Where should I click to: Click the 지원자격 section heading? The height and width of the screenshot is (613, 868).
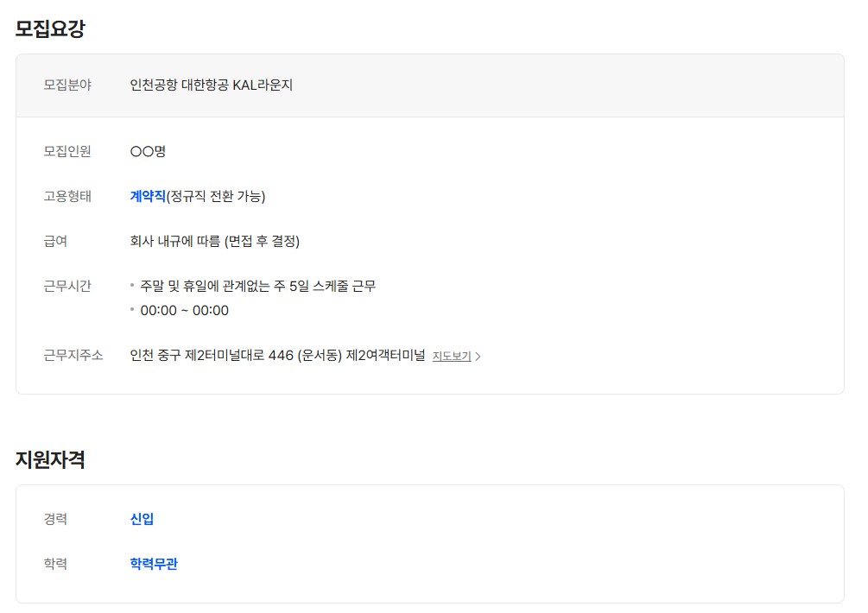click(50, 459)
